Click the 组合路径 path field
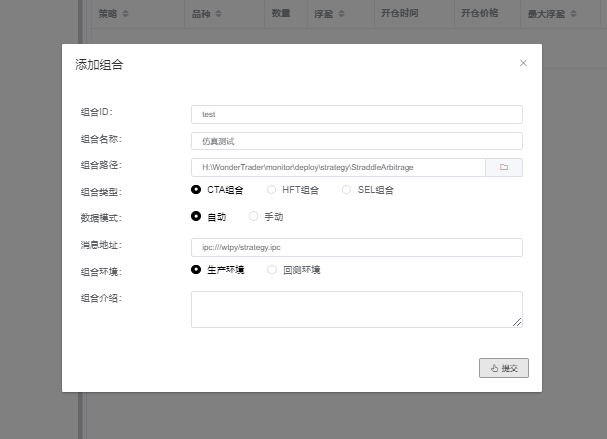This screenshot has height=439, width=607. pos(338,167)
